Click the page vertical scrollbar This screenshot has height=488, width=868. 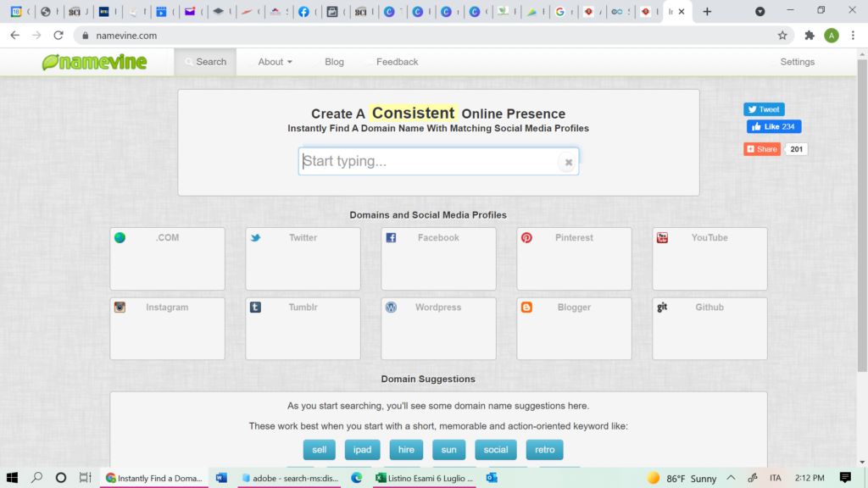(x=862, y=216)
